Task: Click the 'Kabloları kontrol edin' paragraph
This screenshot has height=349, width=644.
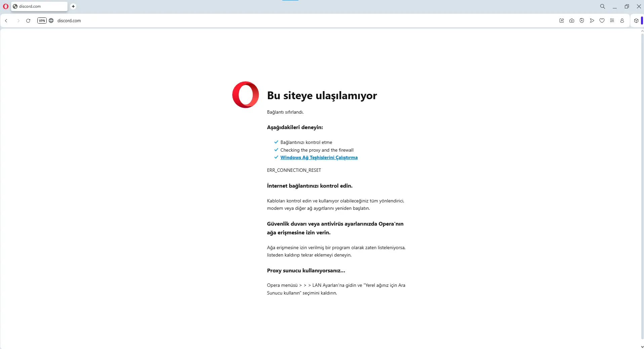Action: 336,204
